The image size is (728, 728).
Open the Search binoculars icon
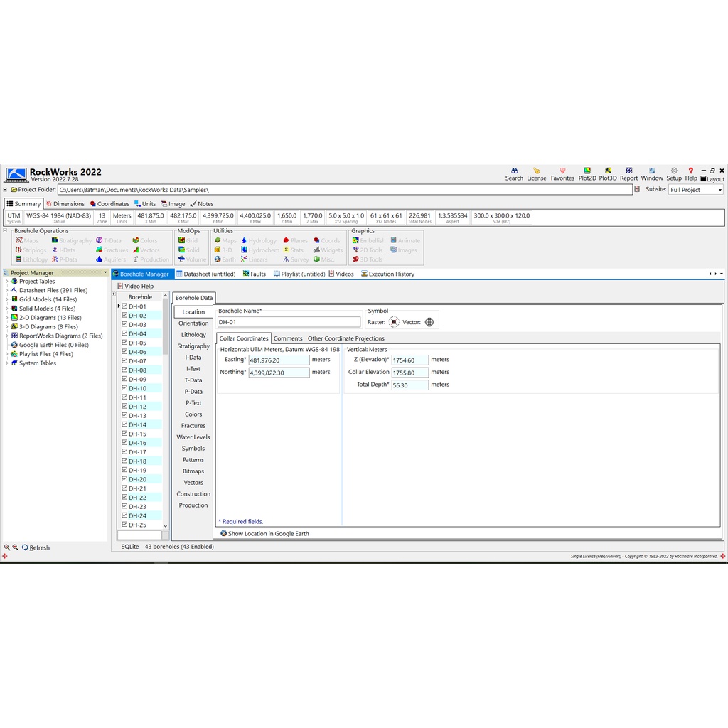(514, 171)
